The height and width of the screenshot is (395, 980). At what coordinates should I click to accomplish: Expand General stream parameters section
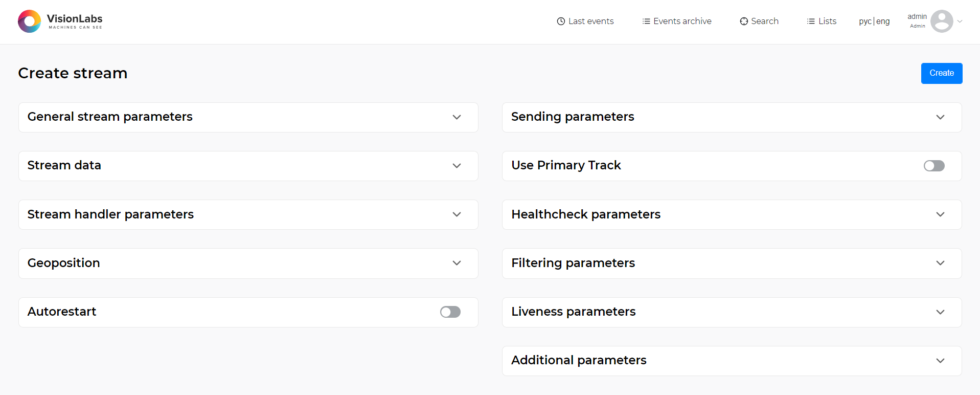coord(457,117)
